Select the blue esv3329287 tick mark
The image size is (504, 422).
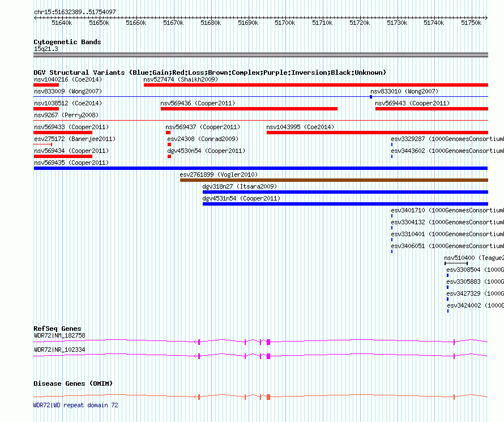click(392, 144)
